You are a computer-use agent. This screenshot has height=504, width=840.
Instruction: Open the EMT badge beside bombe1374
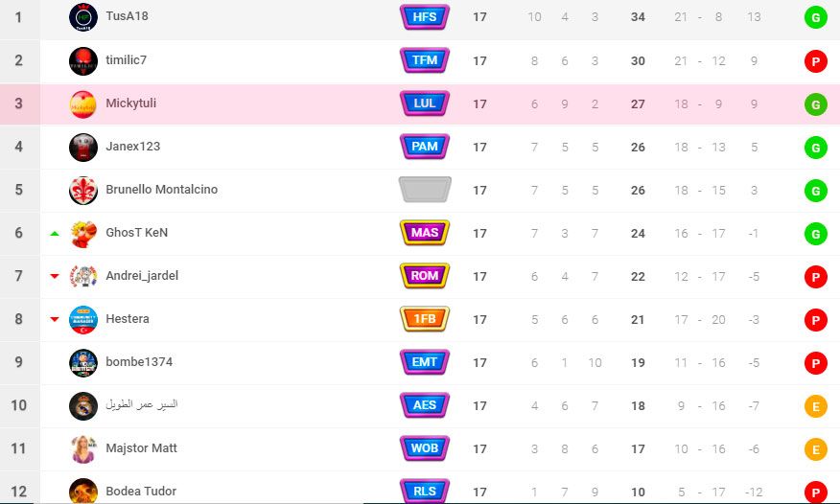pos(424,362)
